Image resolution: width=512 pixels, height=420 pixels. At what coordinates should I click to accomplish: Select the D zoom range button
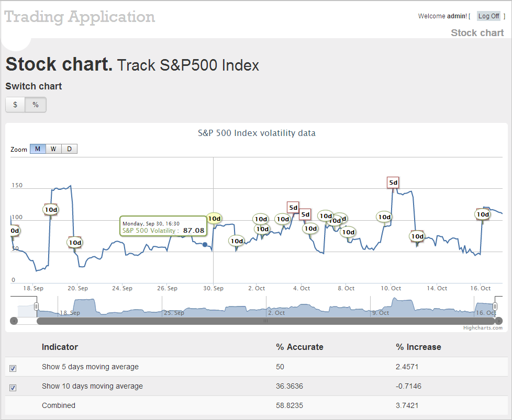pos(69,149)
